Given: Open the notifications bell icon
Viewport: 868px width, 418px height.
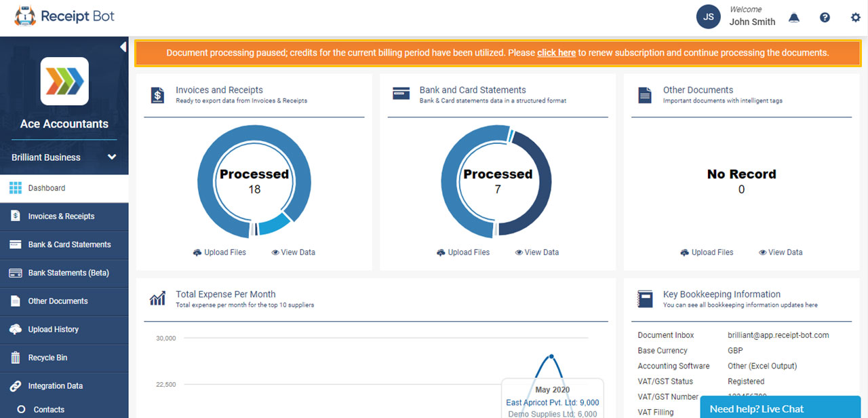Looking at the screenshot, I should [x=793, y=18].
